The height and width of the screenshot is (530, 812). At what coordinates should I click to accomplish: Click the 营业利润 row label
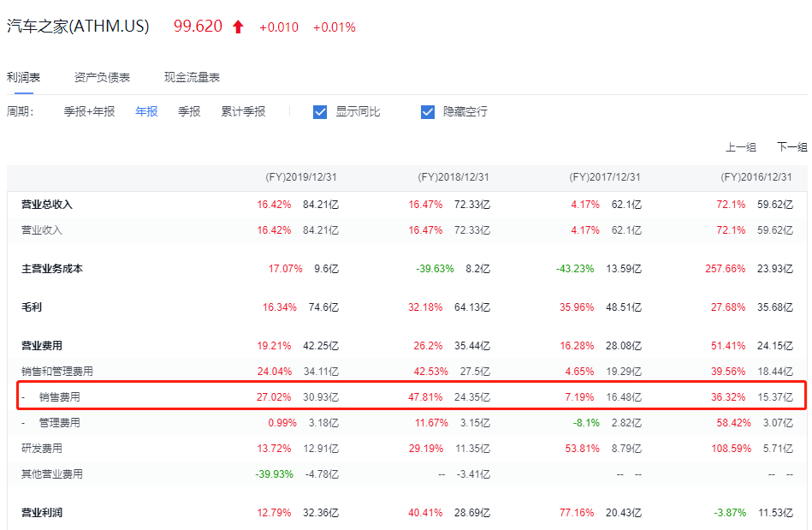point(42,513)
